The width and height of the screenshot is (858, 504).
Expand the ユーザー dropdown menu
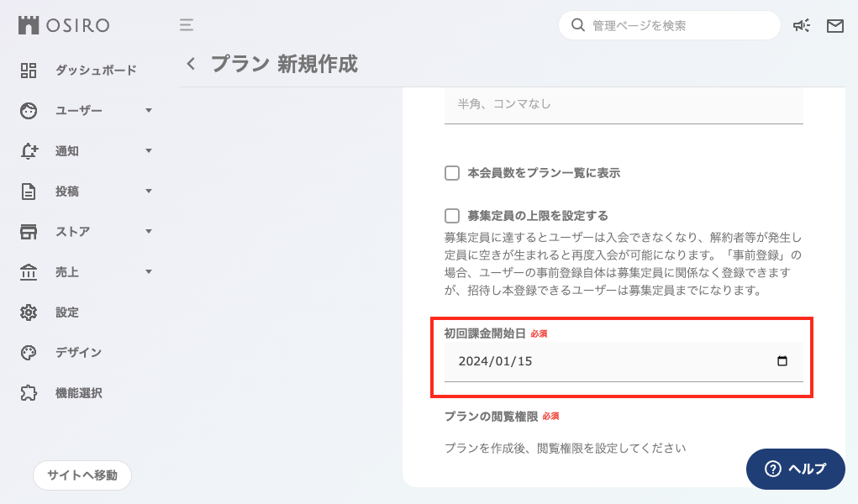pyautogui.click(x=149, y=110)
